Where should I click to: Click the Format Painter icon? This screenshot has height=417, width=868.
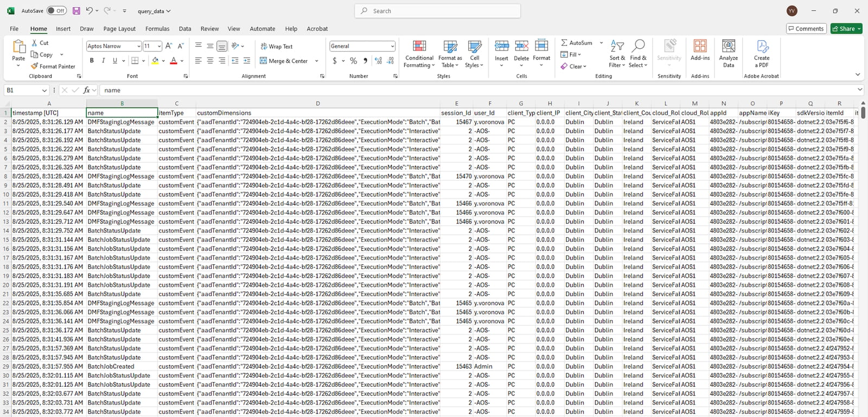pyautogui.click(x=35, y=66)
